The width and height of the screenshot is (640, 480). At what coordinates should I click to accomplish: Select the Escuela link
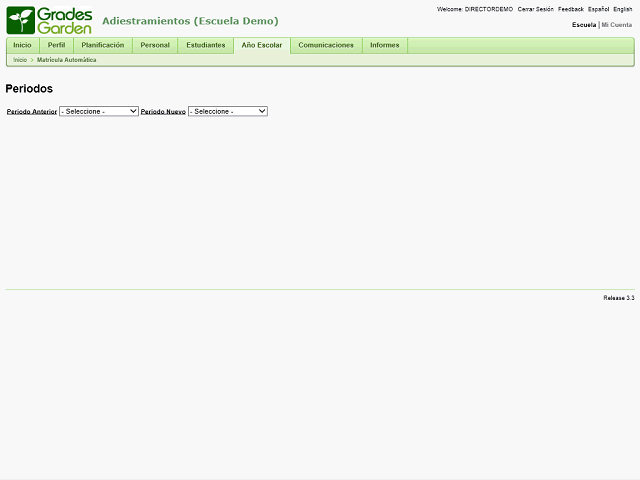click(584, 25)
